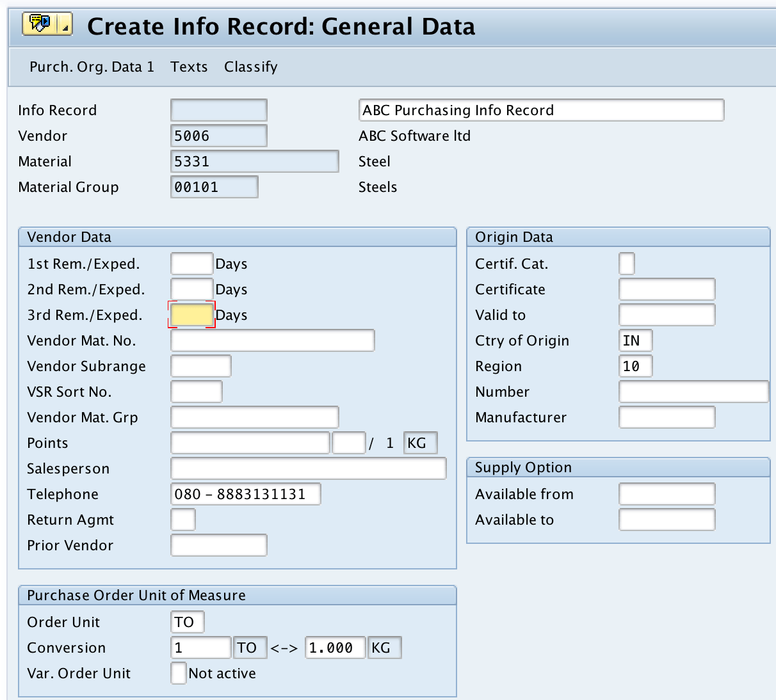Select the Order Unit field showing TO

pyautogui.click(x=187, y=621)
